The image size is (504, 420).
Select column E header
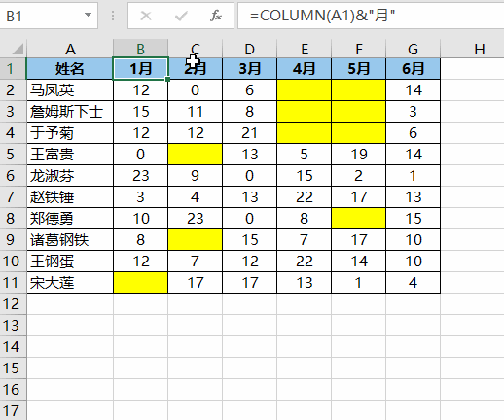click(304, 49)
